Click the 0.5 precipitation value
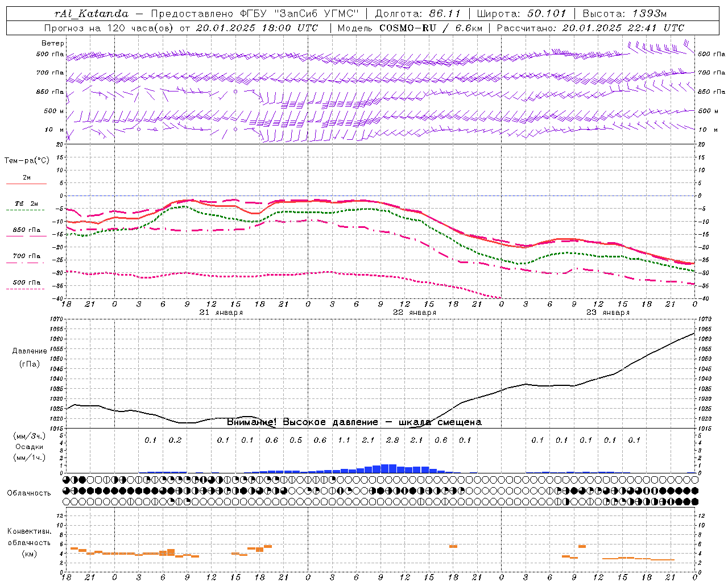This screenshot has height=582, width=728. click(x=296, y=440)
